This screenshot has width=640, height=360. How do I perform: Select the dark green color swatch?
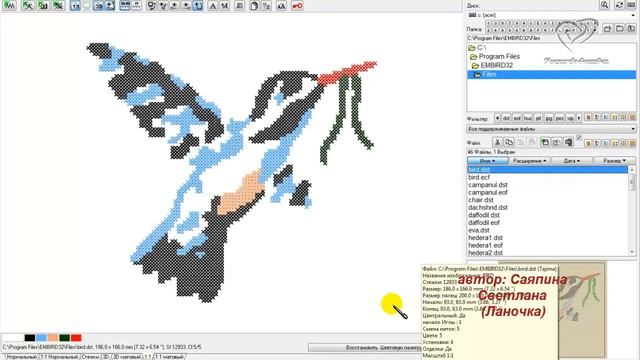tap(64, 338)
